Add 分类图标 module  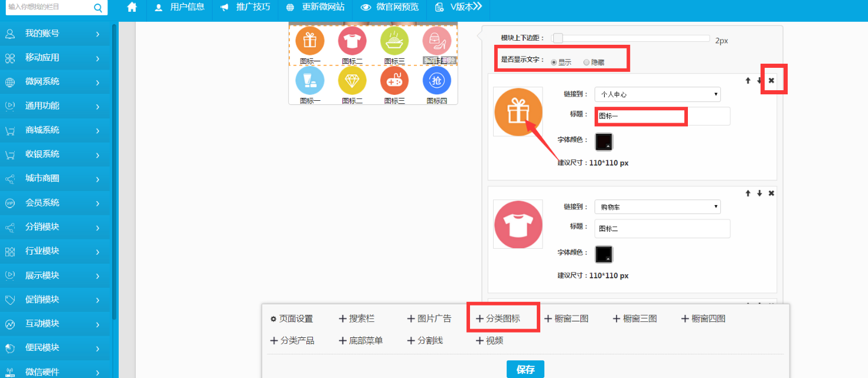pos(498,318)
